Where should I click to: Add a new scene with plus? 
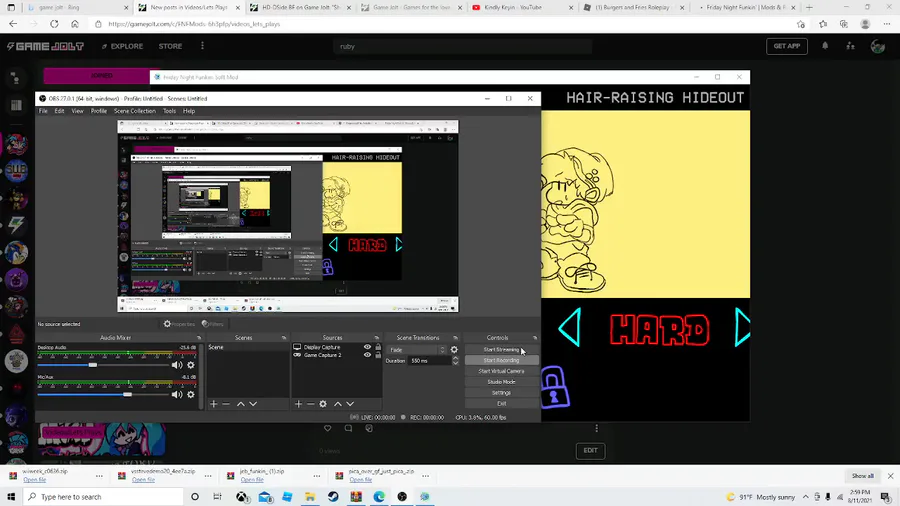(x=214, y=404)
